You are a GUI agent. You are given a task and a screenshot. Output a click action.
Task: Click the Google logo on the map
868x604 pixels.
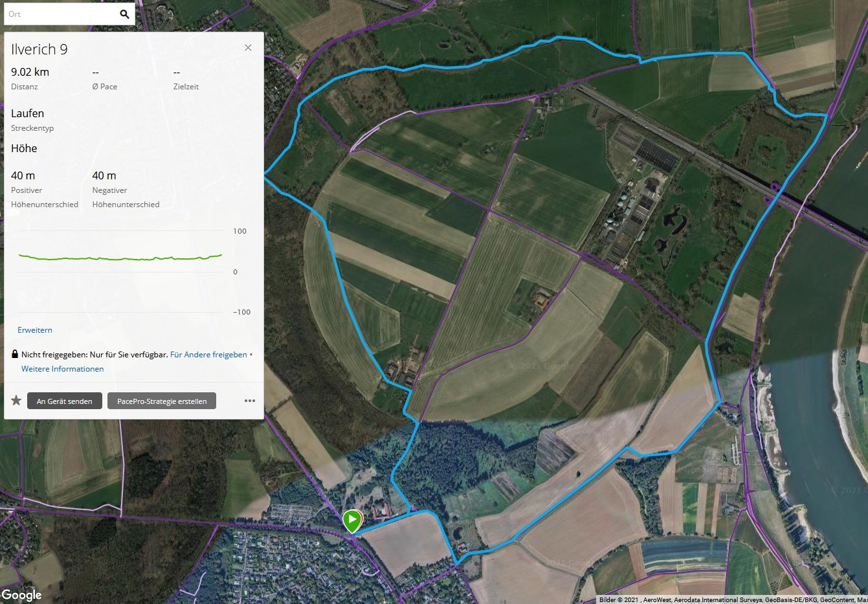[x=21, y=594]
